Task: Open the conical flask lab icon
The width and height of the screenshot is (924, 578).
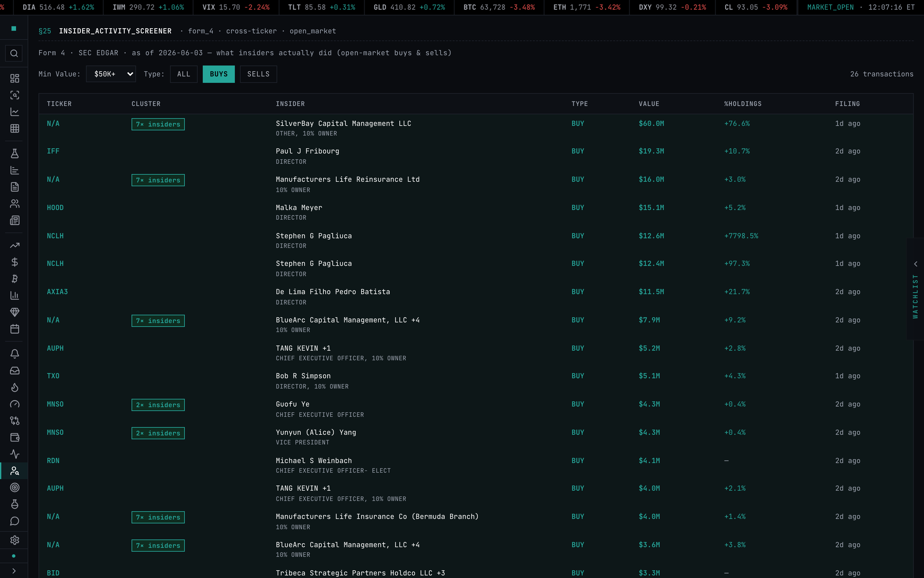Action: tap(14, 154)
